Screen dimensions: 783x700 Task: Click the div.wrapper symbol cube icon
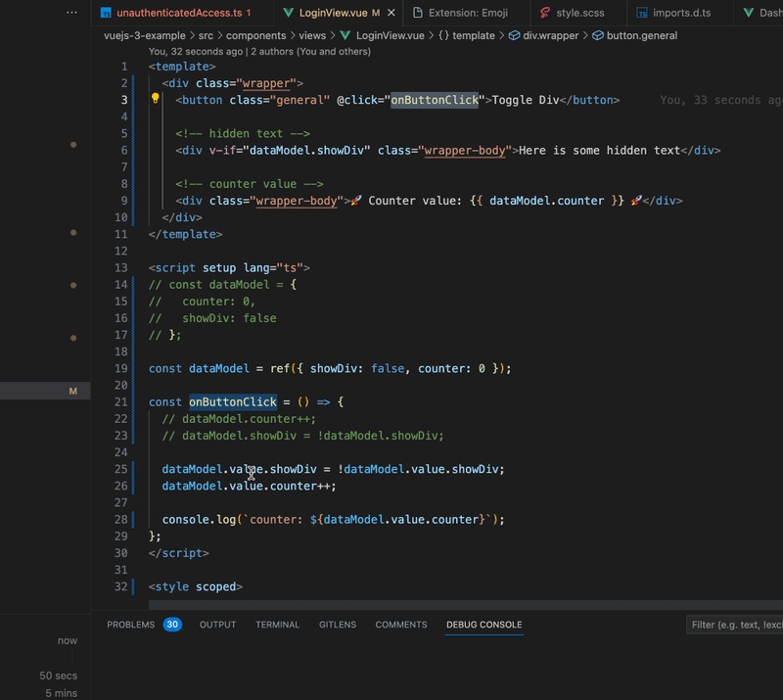click(x=514, y=35)
